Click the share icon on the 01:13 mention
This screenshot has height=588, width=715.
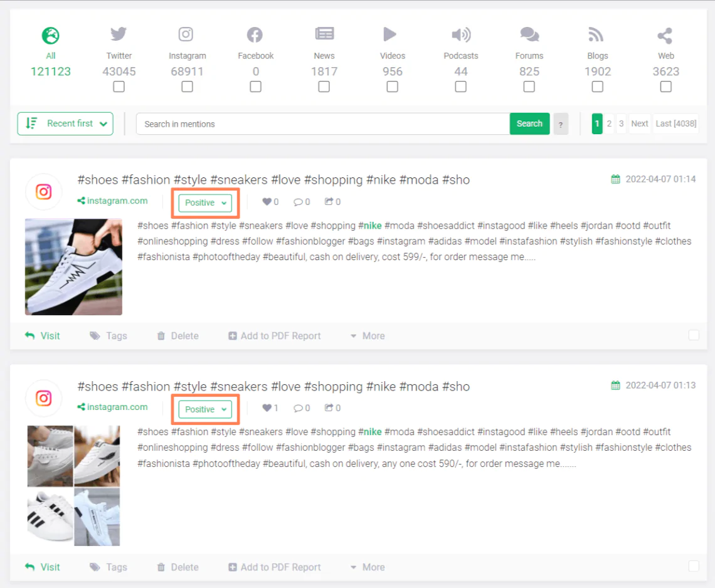point(329,408)
